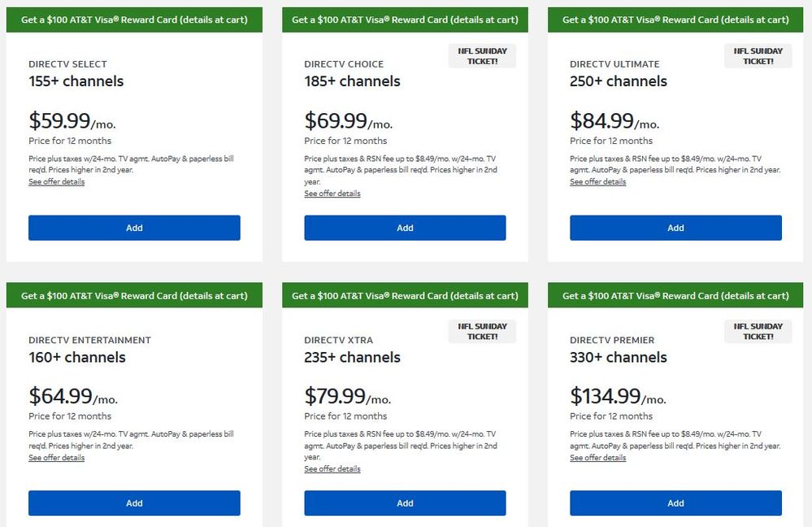Open offer details for DIRECTV ENTERTAINMENT

(56, 458)
